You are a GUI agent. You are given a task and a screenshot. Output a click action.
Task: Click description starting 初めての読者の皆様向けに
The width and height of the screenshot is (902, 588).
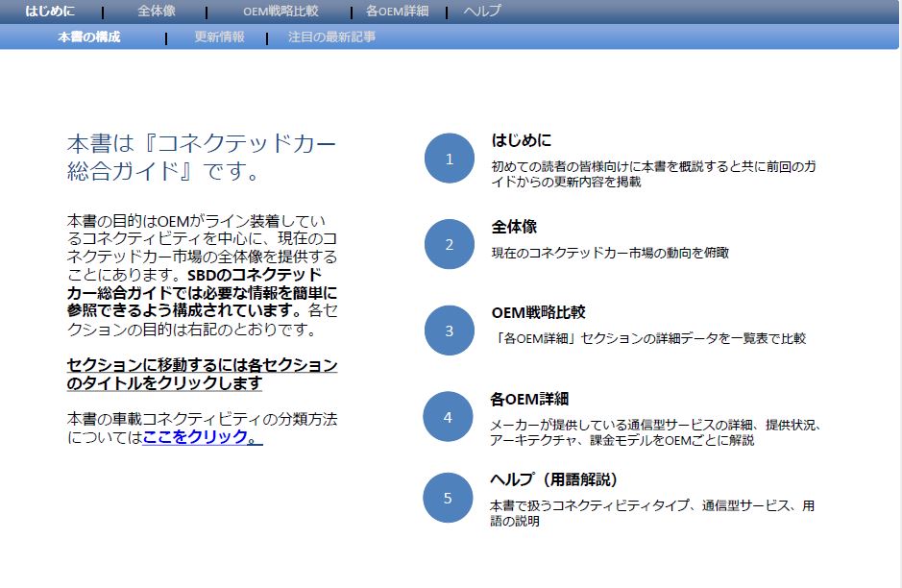tap(653, 174)
